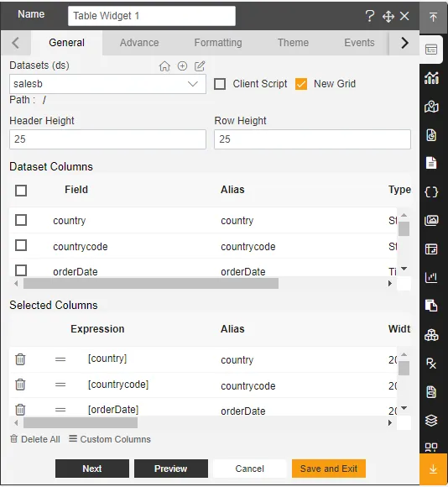
Task: Delete the country row with its trash icon
Action: (x=20, y=359)
